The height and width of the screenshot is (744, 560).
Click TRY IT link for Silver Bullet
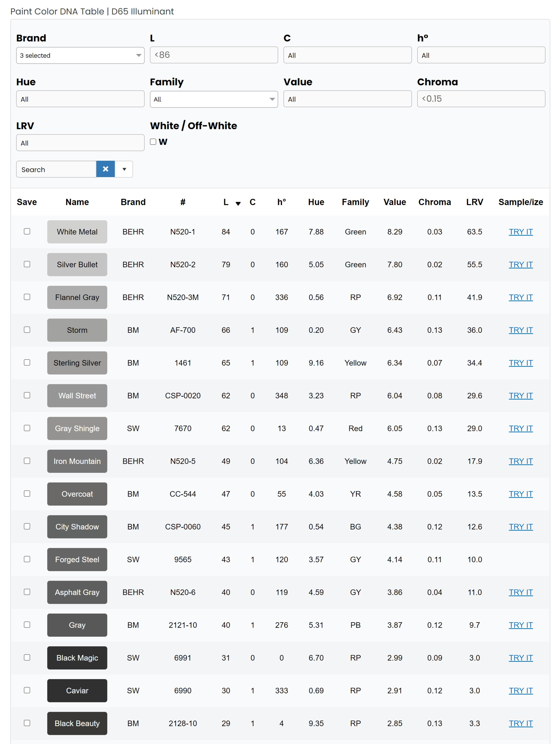[x=520, y=265]
